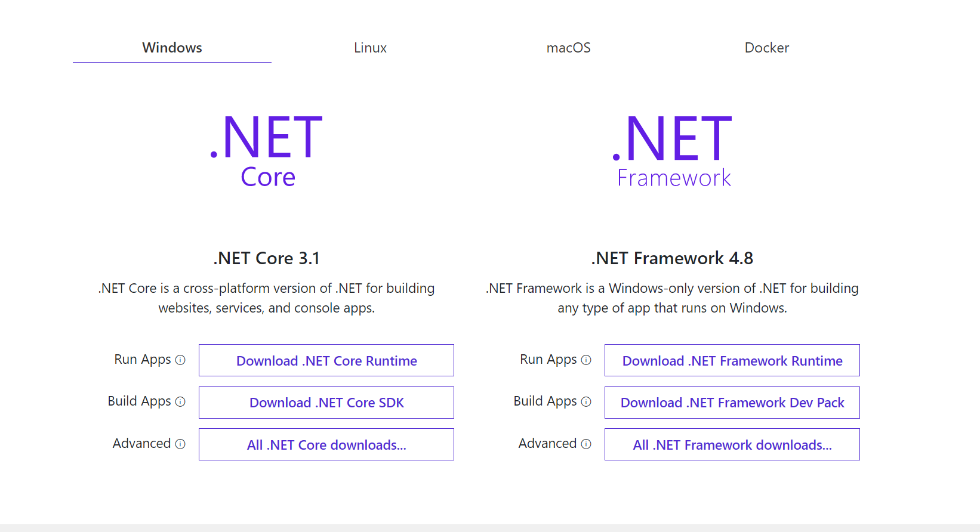Click the 'Advanced' label under .NET Core
This screenshot has height=532, width=980.
tap(142, 444)
